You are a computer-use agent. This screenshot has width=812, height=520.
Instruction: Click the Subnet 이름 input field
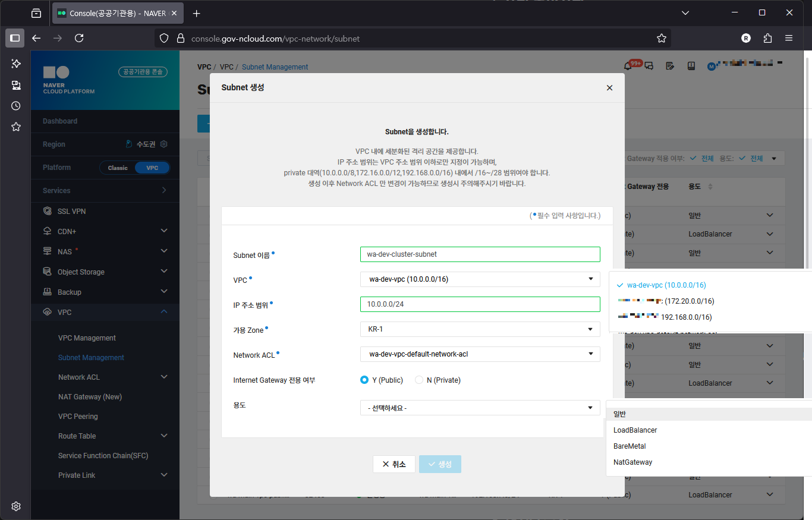point(480,254)
